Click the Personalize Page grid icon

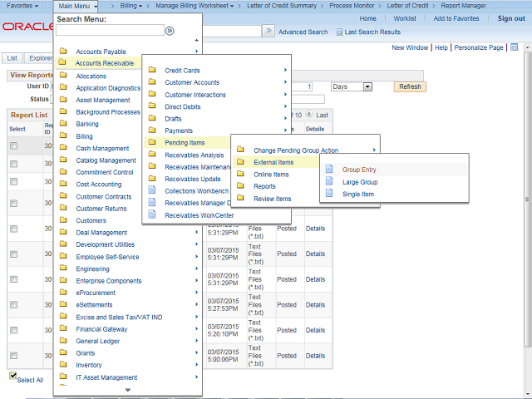pos(514,47)
